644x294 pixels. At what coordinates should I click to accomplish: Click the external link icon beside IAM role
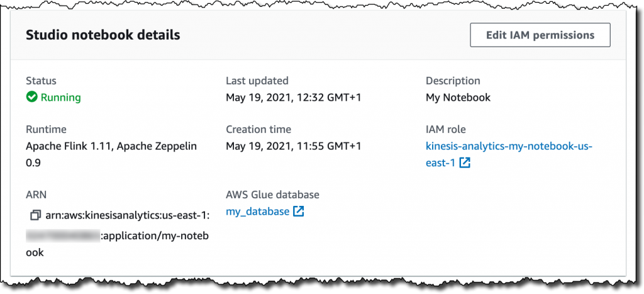(x=465, y=163)
